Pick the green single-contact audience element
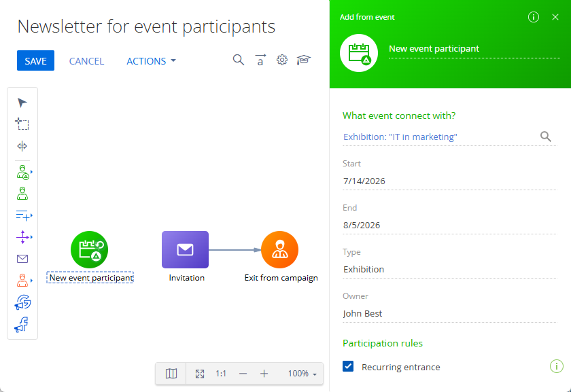The width and height of the screenshot is (571, 392). (x=22, y=193)
